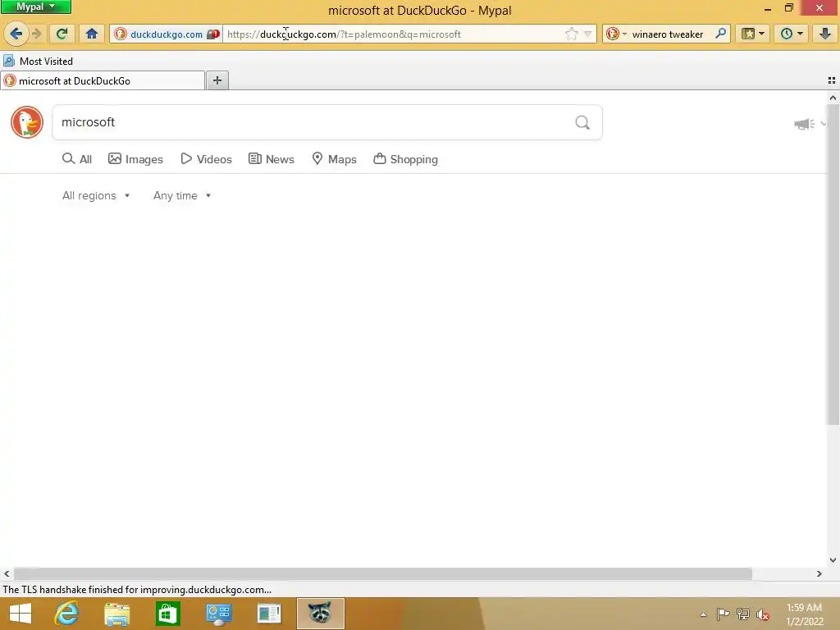Click the forward navigation arrow
The height and width of the screenshot is (630, 840).
click(x=37, y=34)
